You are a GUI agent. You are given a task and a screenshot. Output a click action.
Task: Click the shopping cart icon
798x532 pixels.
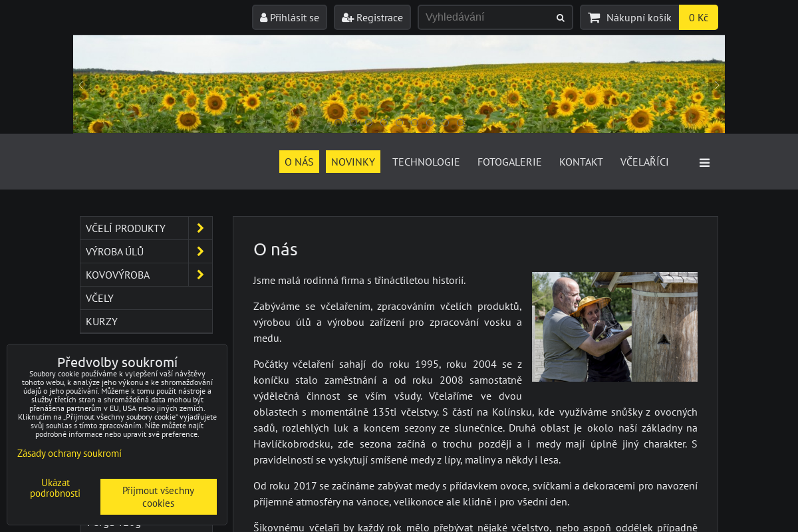coord(594,18)
